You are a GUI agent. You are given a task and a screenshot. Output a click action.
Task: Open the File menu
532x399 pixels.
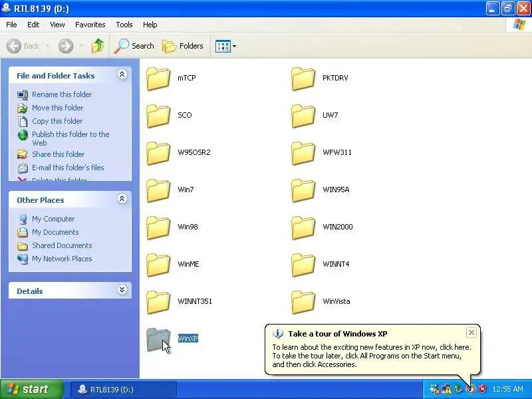(x=11, y=25)
